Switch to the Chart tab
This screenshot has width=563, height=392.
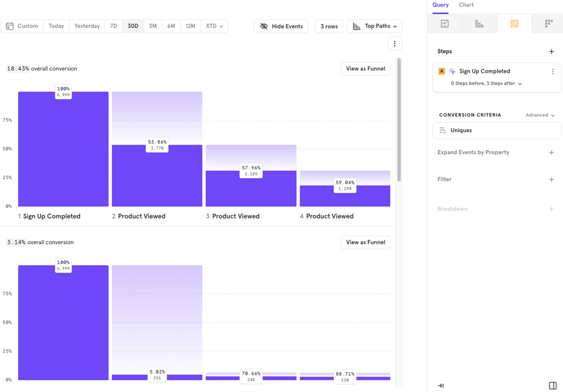(x=466, y=5)
